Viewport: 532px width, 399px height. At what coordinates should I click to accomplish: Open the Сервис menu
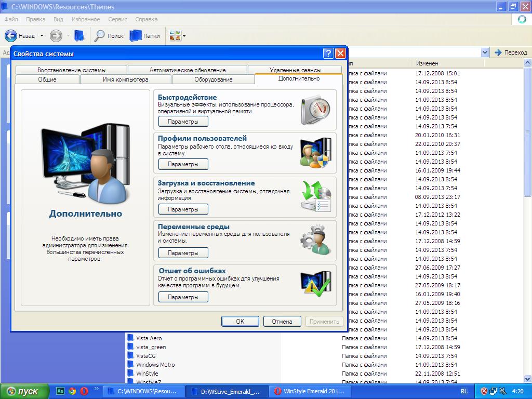click(117, 19)
